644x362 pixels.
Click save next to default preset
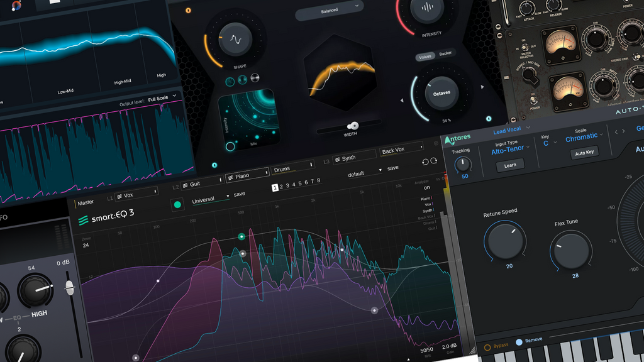[x=392, y=167]
